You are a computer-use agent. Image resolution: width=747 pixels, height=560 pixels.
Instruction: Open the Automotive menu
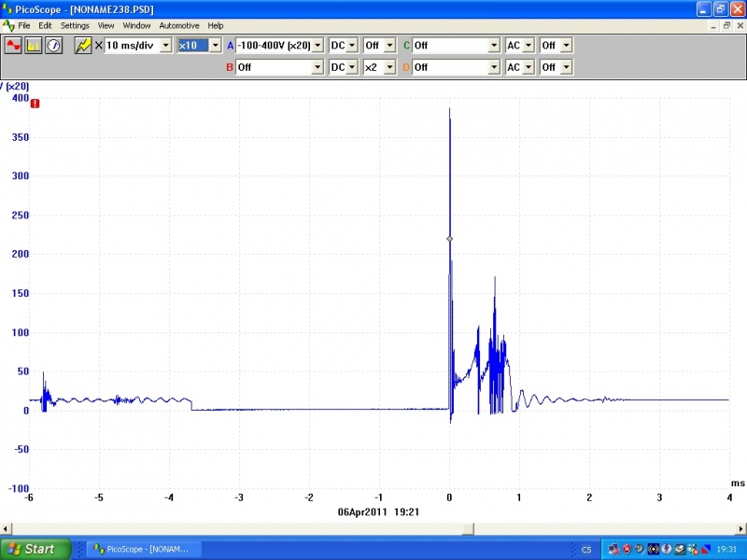pyautogui.click(x=178, y=25)
